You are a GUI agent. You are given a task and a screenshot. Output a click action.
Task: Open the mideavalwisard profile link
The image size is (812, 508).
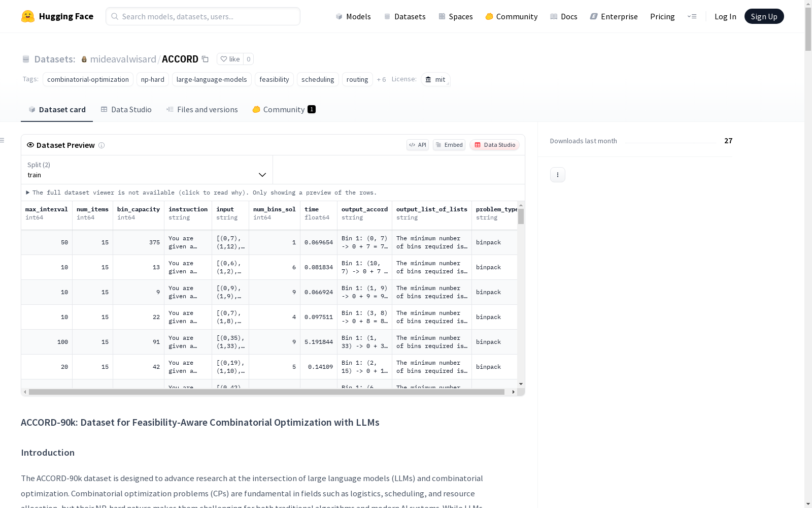click(x=123, y=59)
